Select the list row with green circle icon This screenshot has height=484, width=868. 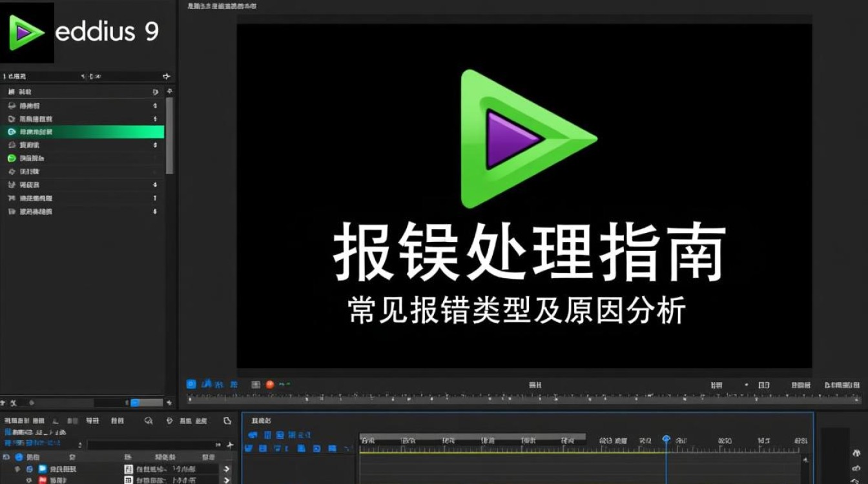[83, 158]
